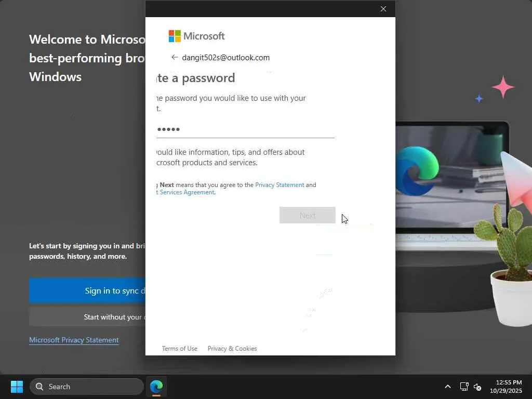Open the Privacy & Cookies link
The height and width of the screenshot is (399, 532).
tap(232, 349)
